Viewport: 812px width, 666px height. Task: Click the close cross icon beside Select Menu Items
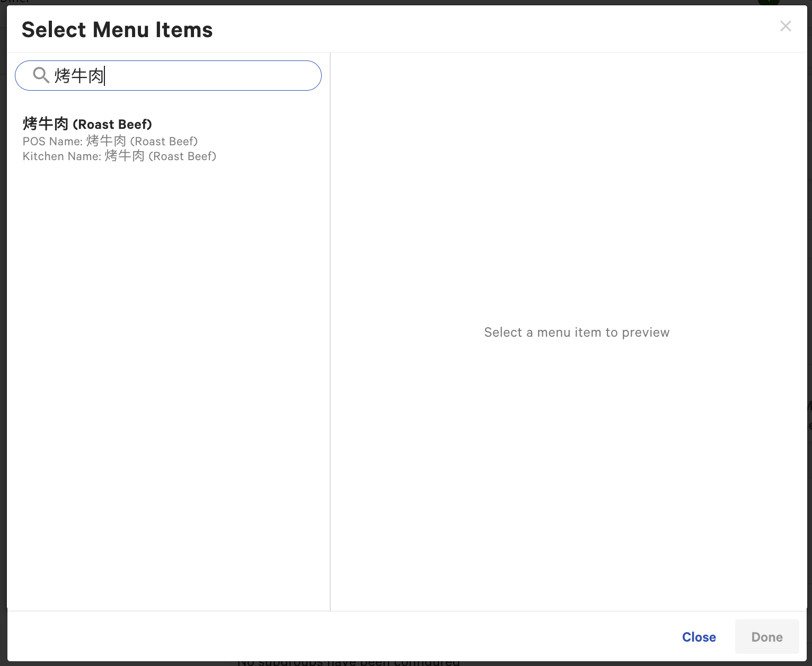point(785,25)
